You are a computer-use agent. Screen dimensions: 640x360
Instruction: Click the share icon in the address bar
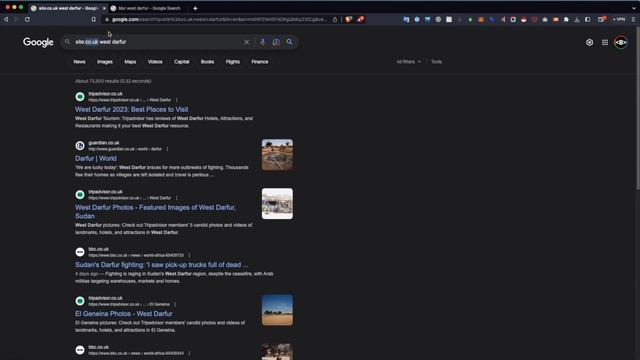335,19
